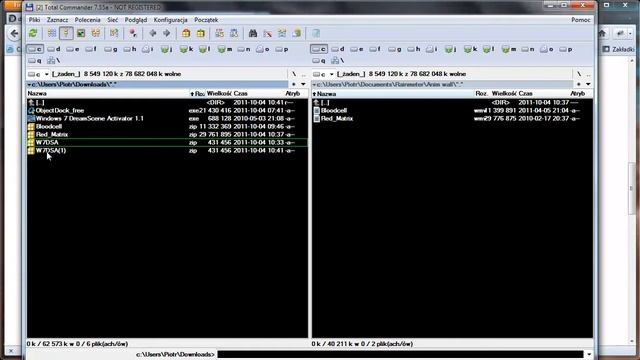Go to parent with right panel dots button
The height and width of the screenshot is (360, 640).
tap(588, 74)
